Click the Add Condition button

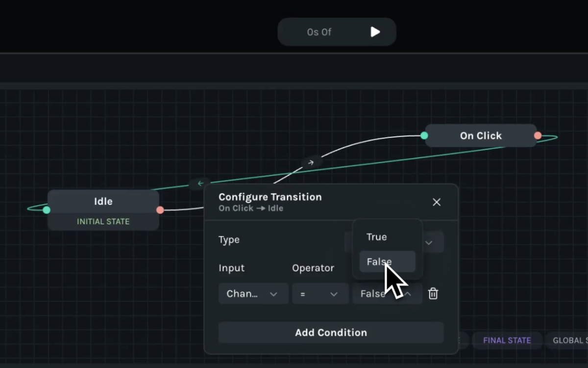tap(331, 333)
